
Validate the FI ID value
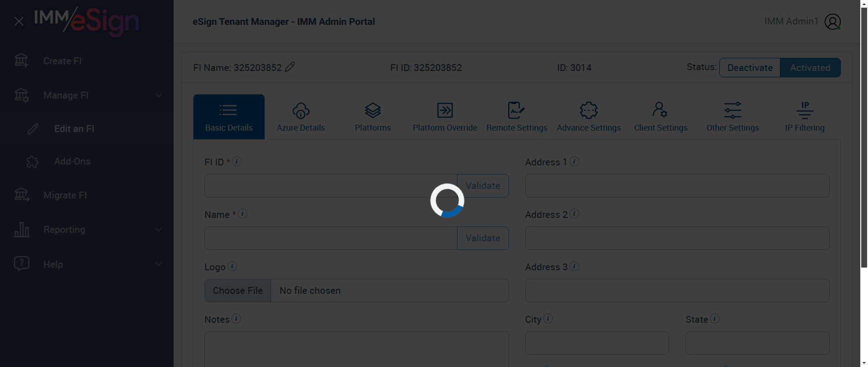(x=483, y=186)
